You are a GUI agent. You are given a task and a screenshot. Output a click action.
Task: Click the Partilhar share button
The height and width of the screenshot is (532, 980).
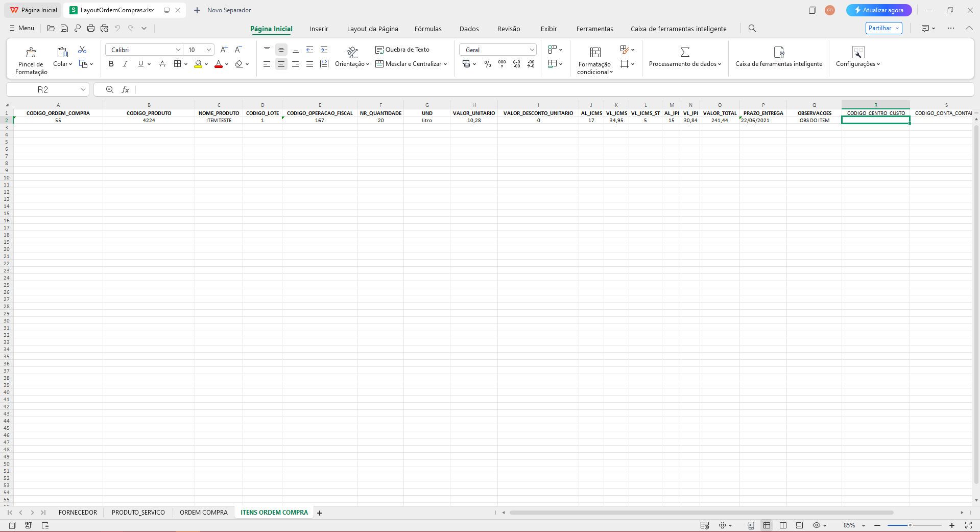click(884, 28)
